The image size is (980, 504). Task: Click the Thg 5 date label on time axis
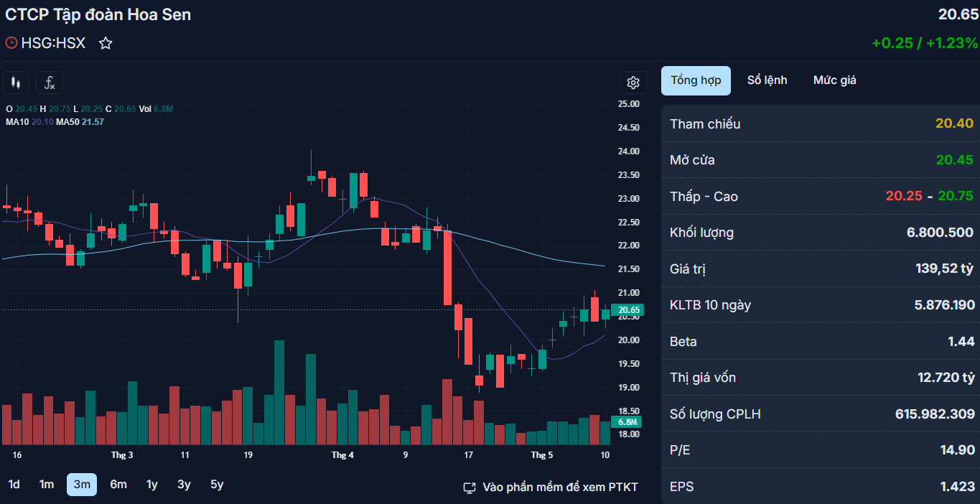point(542,455)
